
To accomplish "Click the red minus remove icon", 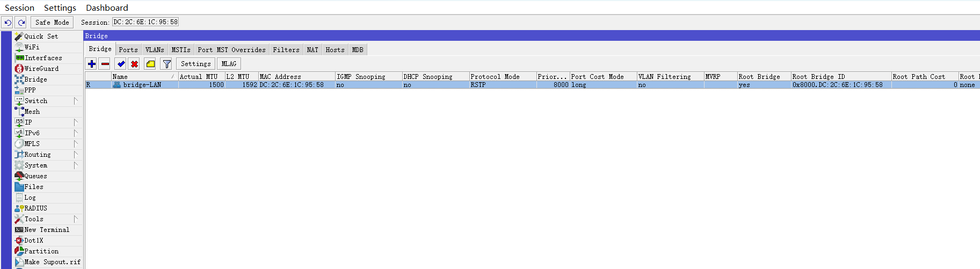I will click(105, 64).
